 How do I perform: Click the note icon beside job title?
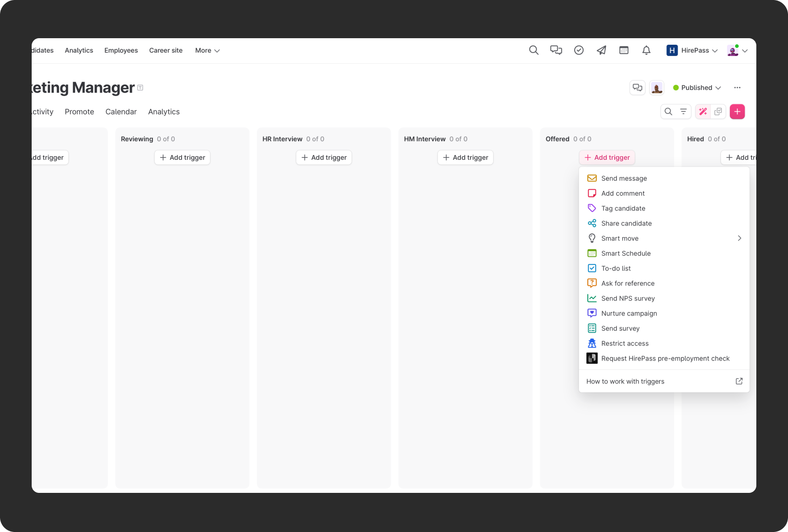pos(140,88)
